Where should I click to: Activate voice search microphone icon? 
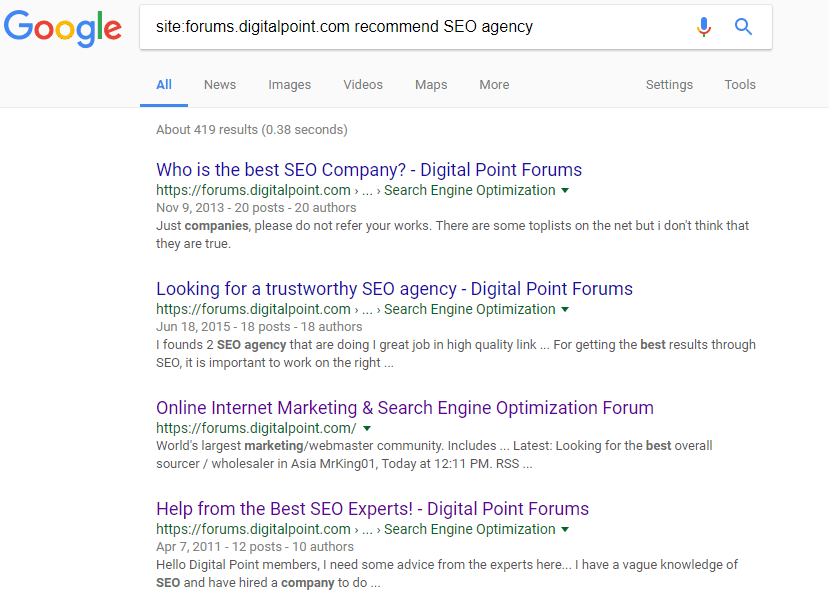(x=703, y=26)
